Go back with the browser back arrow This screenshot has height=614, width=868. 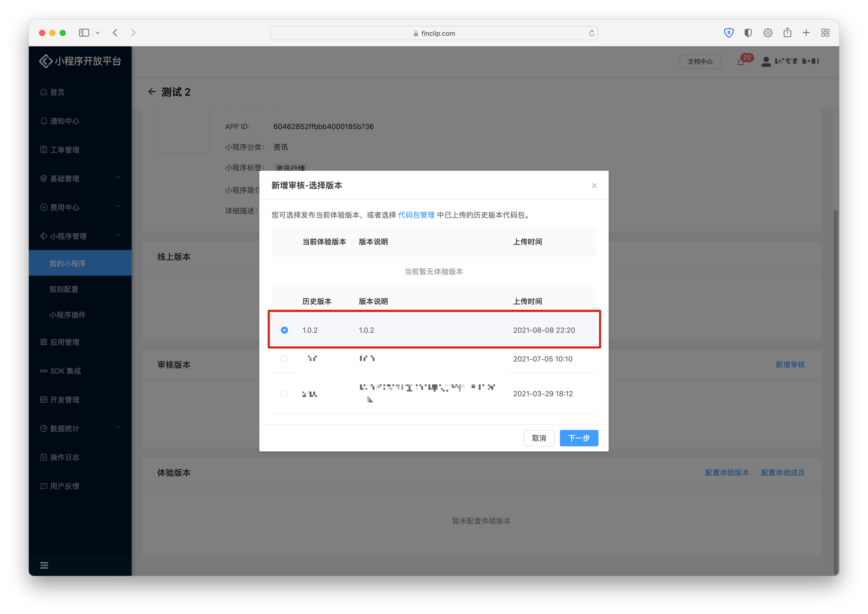(x=115, y=33)
